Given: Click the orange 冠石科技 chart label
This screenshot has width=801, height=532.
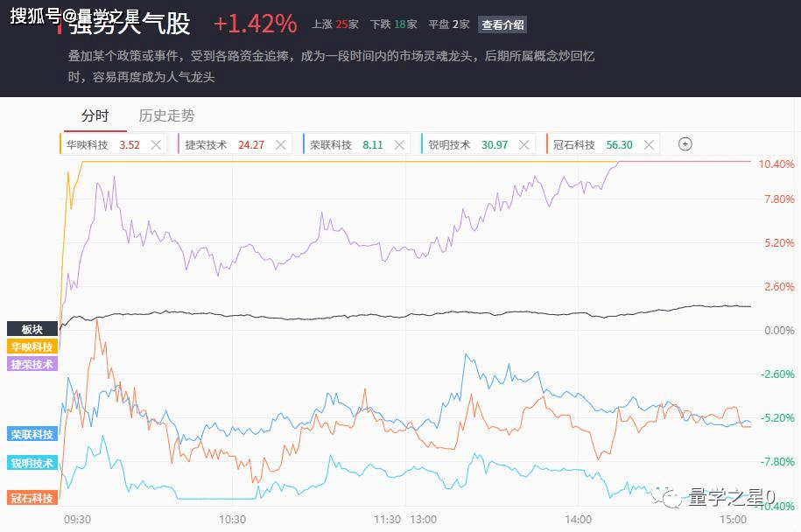Looking at the screenshot, I should tap(32, 498).
